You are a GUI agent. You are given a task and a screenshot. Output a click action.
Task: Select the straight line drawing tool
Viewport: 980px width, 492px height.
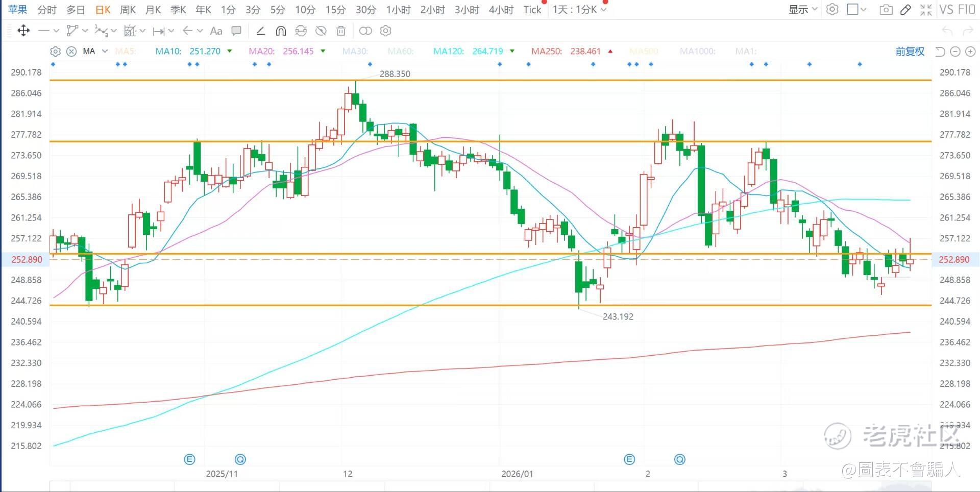(44, 31)
